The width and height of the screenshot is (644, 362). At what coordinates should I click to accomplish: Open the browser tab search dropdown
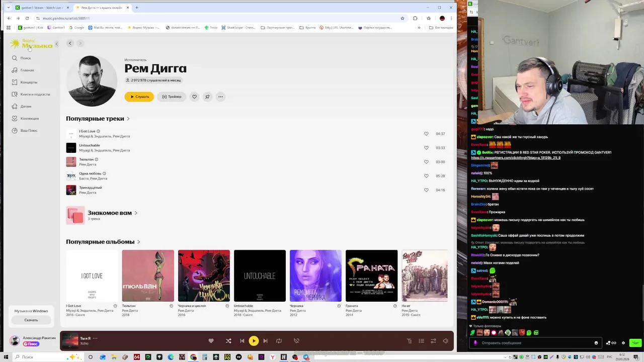coord(8,8)
